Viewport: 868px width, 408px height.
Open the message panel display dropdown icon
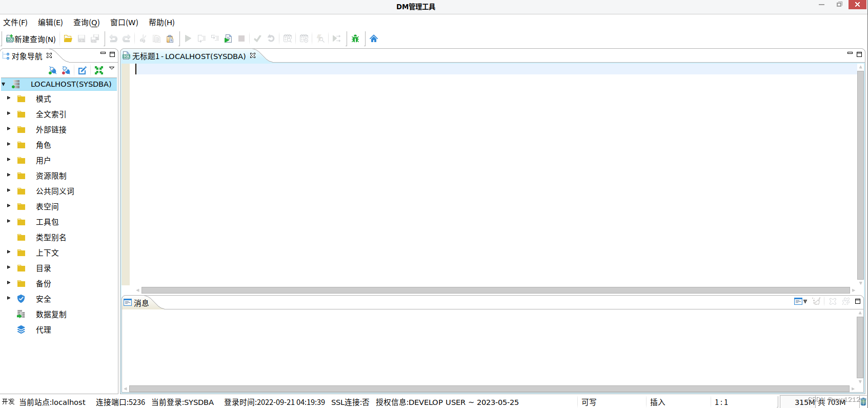(x=800, y=301)
